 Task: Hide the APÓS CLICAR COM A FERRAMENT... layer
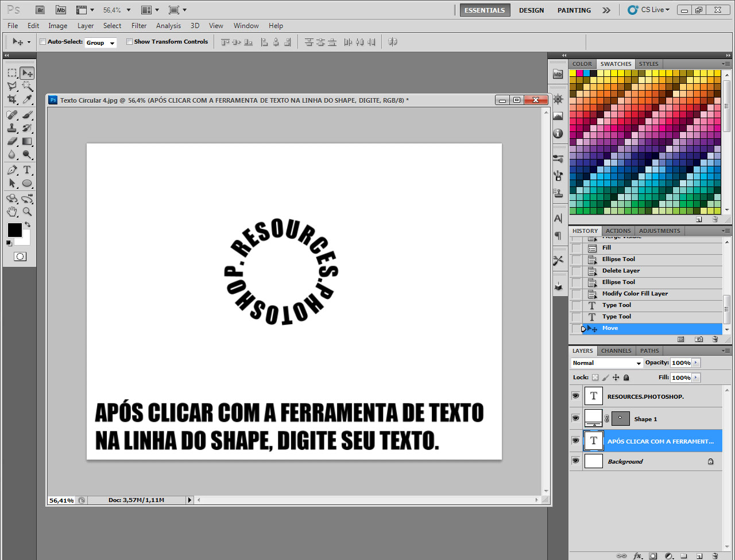point(575,441)
